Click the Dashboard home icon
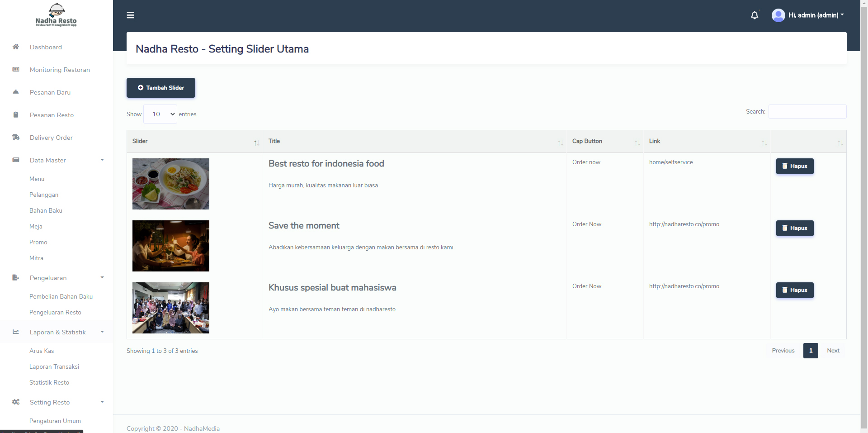 pyautogui.click(x=16, y=47)
